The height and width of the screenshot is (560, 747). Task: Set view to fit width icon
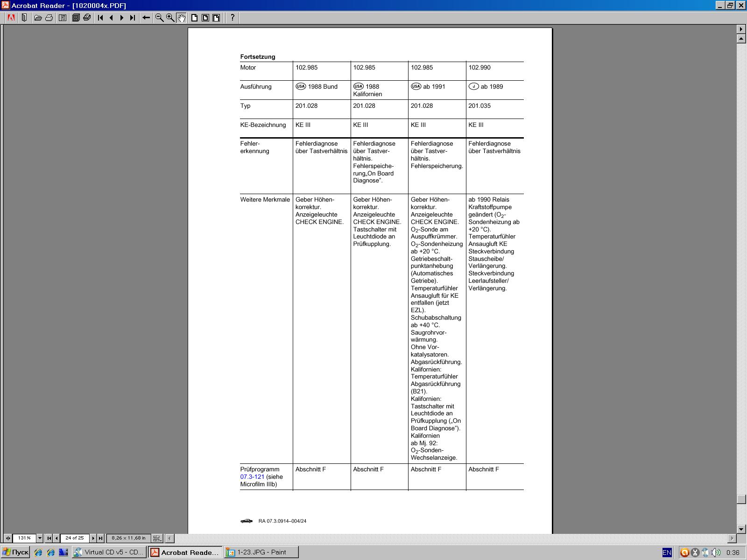216,18
